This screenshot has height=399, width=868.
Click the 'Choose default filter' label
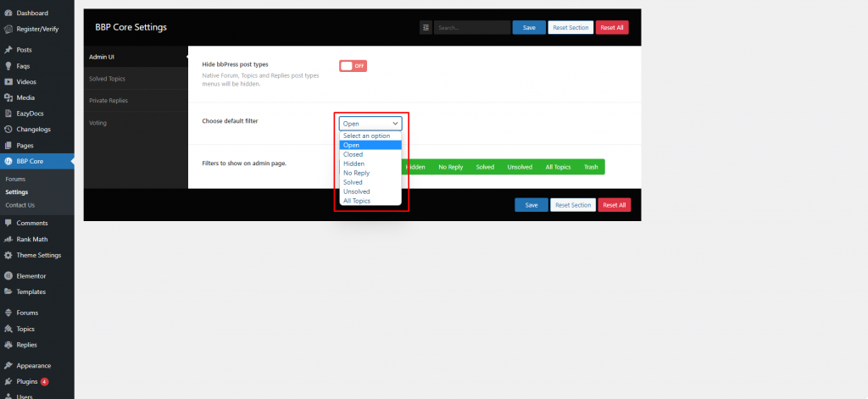coord(230,120)
